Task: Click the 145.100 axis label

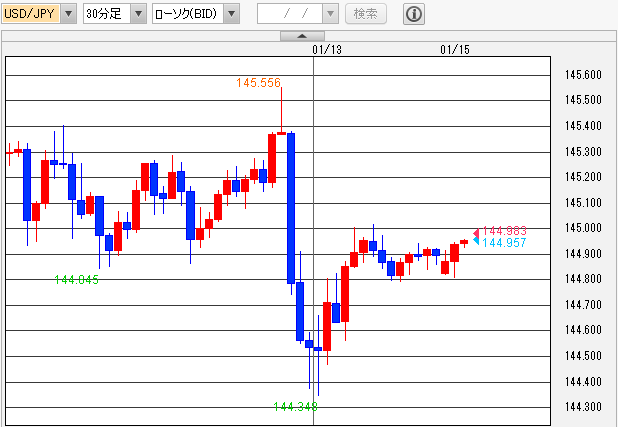Action: tap(583, 203)
